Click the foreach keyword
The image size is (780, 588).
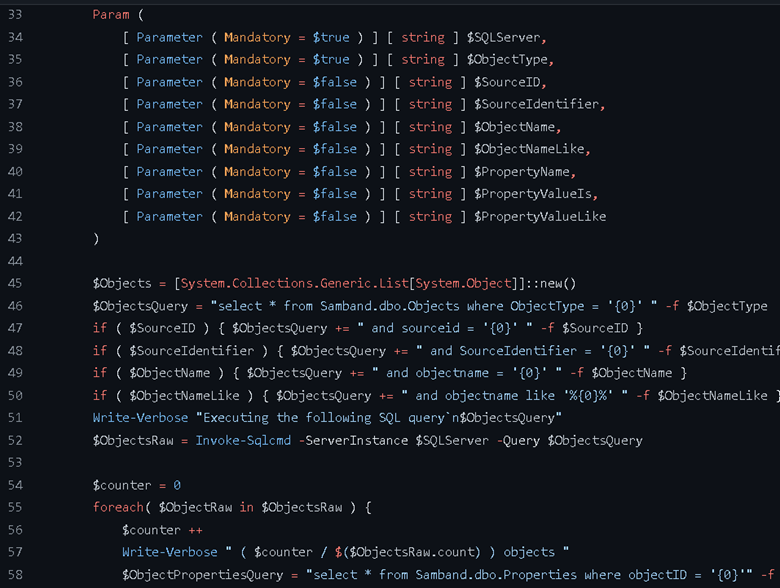(x=118, y=507)
